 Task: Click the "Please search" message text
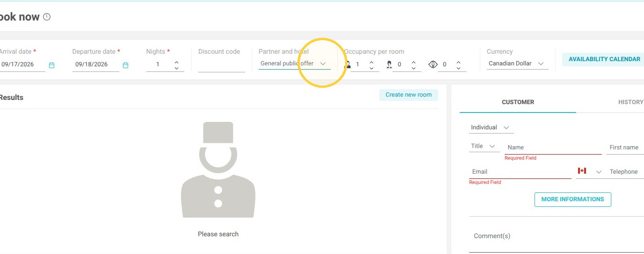[x=218, y=234]
